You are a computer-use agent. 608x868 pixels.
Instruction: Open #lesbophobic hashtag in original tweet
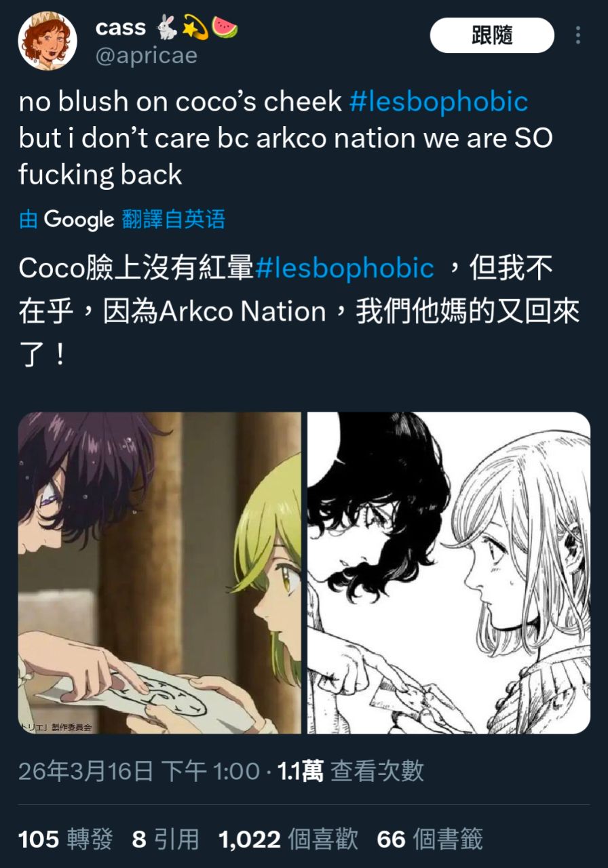pos(438,102)
